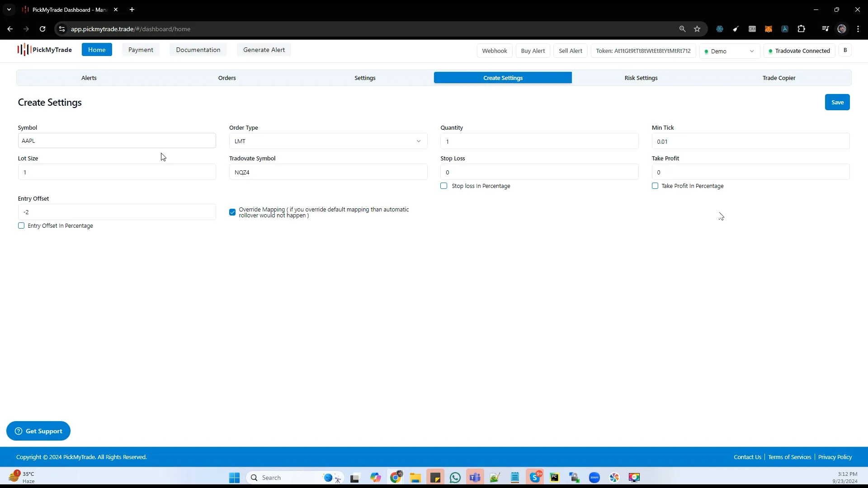Screen dimensions: 868x488
Task: Click the B user initial button
Action: coord(845,50)
